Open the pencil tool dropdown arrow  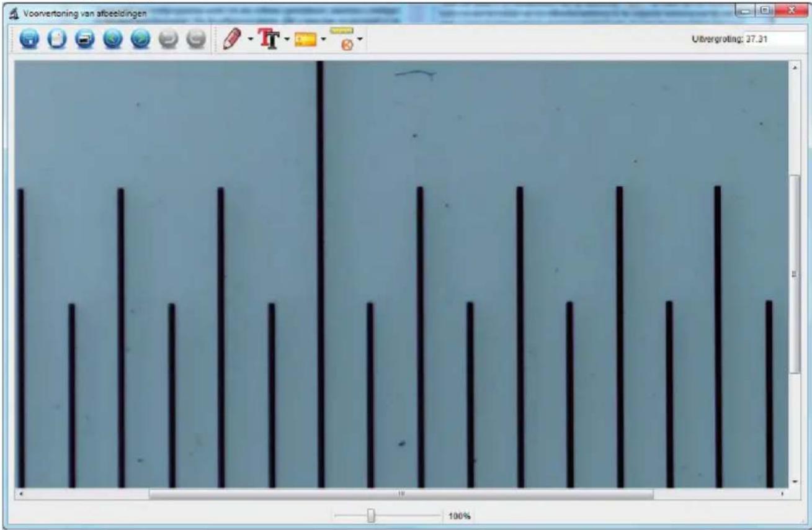click(251, 40)
